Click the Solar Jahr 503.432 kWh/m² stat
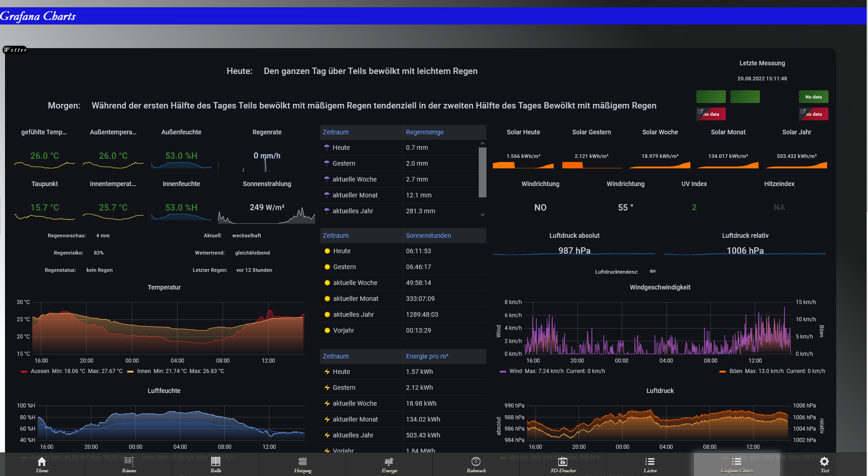 [797, 156]
